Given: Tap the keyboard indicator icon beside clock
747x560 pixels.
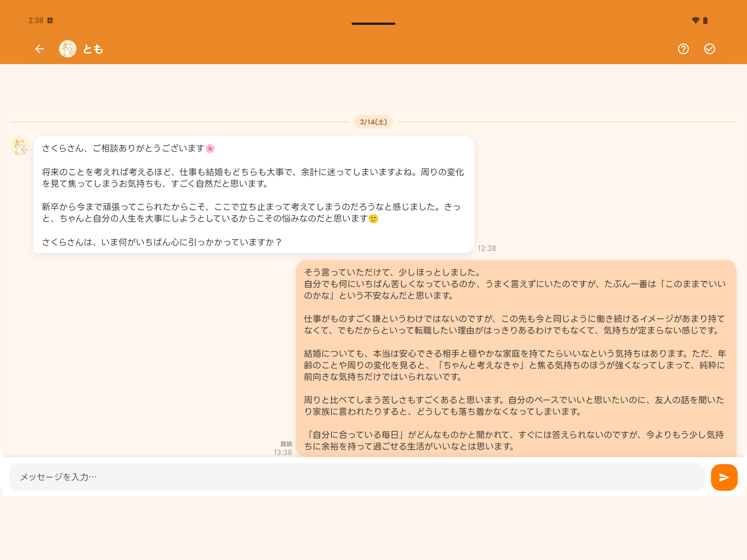Looking at the screenshot, I should [x=50, y=20].
